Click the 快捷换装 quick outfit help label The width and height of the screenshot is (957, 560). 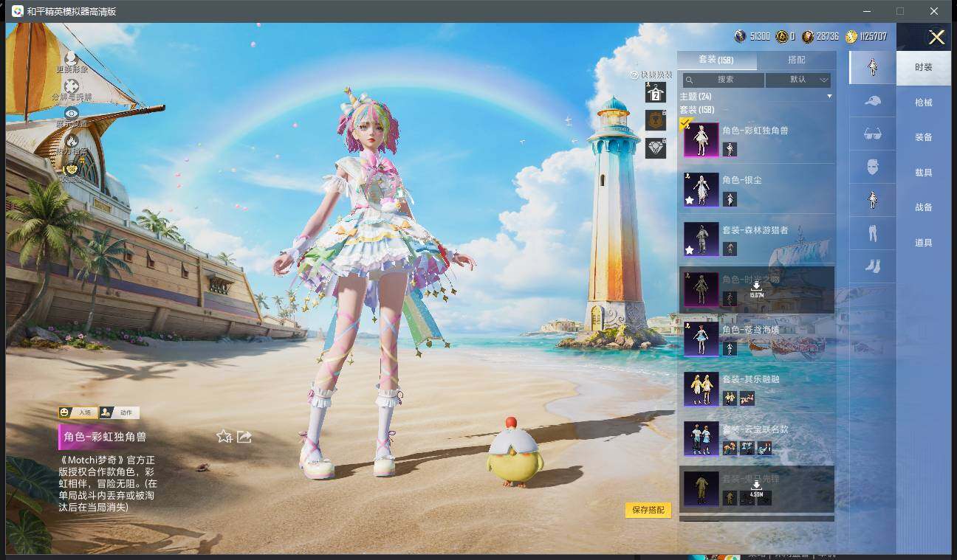(x=651, y=75)
